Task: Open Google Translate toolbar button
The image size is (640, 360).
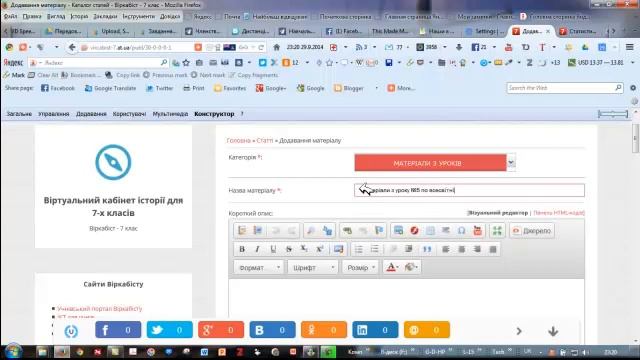Action: (x=110, y=88)
